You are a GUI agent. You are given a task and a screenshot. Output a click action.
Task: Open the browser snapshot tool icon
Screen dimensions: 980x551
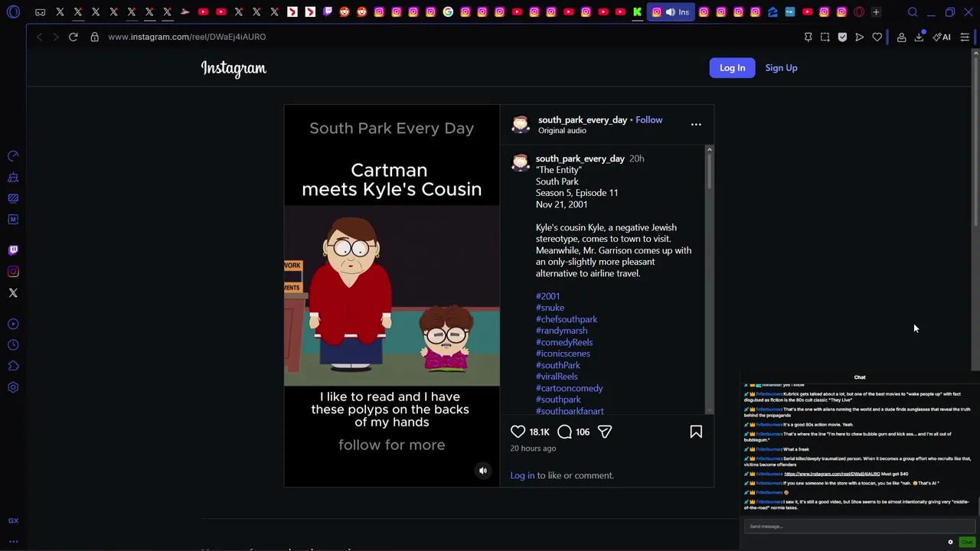[825, 37]
